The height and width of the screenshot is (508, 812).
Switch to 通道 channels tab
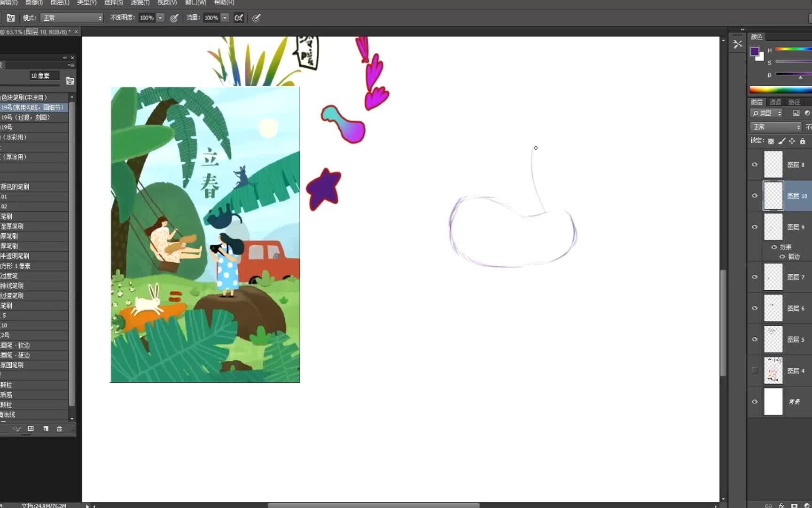pos(775,102)
